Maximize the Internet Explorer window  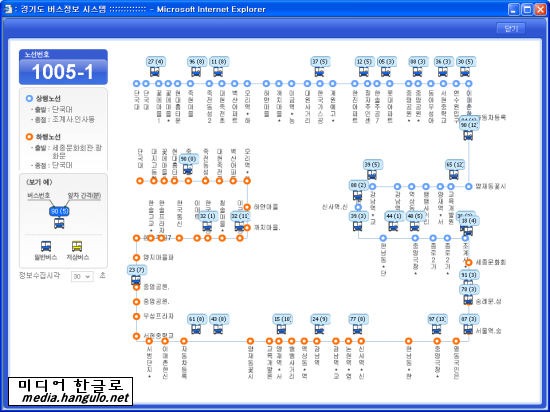(x=527, y=9)
